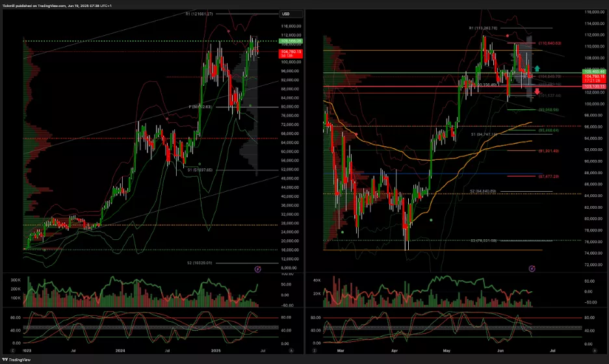609x364 pixels.
Task: Click the green dot marker near pivot P on left chart
Action: pos(250,105)
